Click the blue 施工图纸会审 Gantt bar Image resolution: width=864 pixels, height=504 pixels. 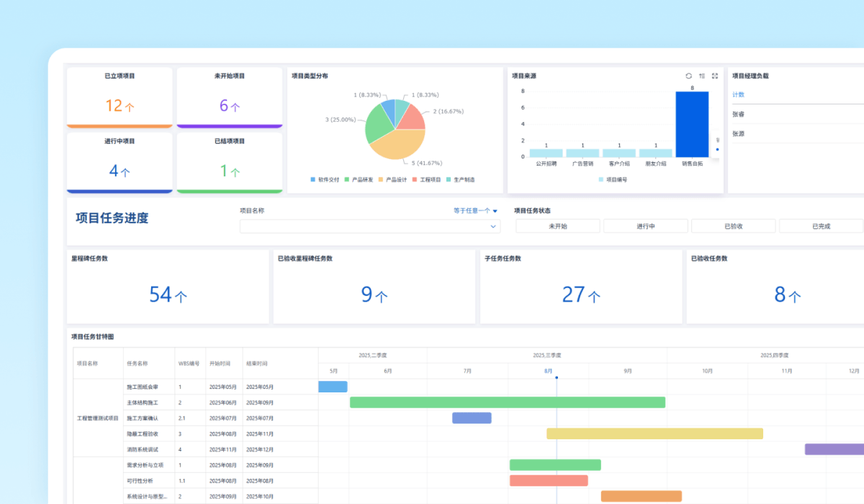333,387
